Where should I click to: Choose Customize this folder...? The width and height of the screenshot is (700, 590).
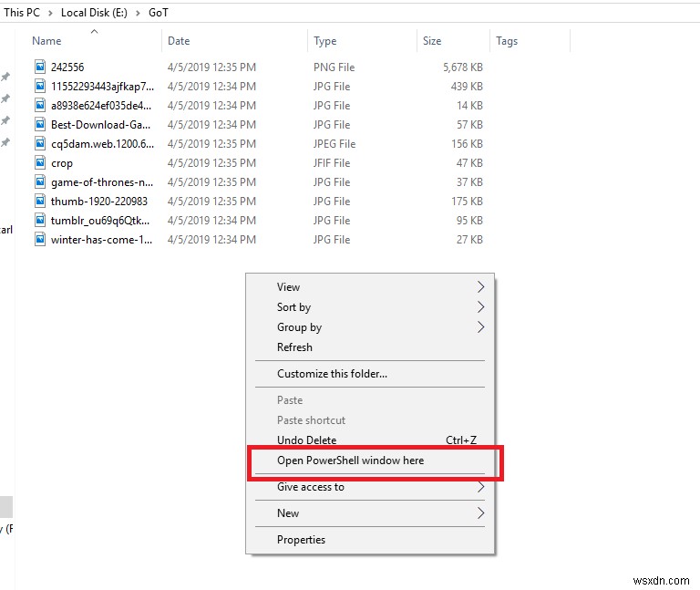[x=370, y=373]
